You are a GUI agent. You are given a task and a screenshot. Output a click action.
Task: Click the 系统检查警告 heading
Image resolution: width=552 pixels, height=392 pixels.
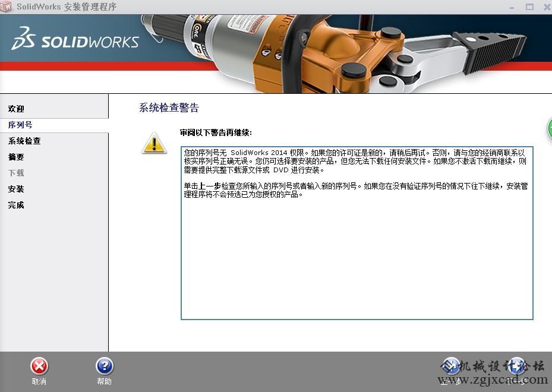169,108
